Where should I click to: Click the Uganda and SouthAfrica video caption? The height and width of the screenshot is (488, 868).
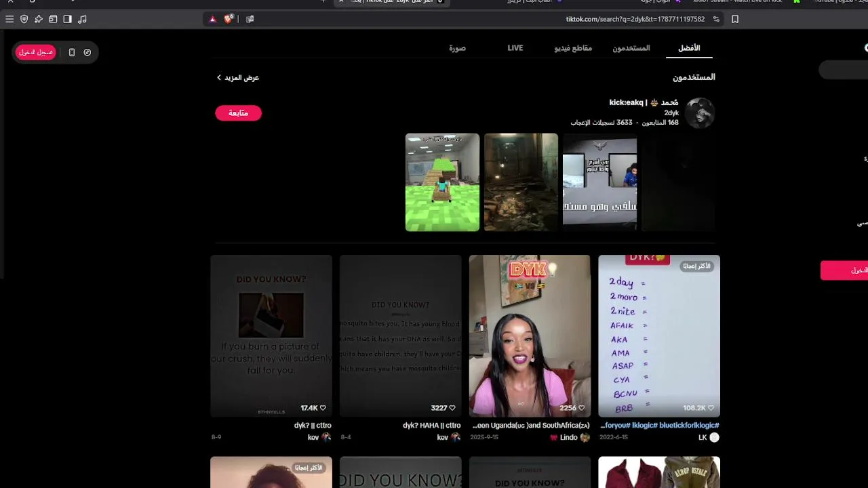(x=531, y=426)
